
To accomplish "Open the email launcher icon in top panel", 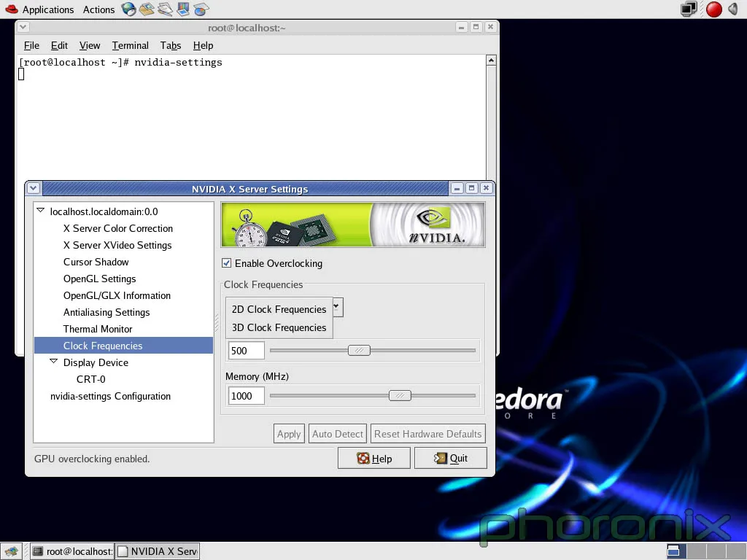I will tap(146, 9).
